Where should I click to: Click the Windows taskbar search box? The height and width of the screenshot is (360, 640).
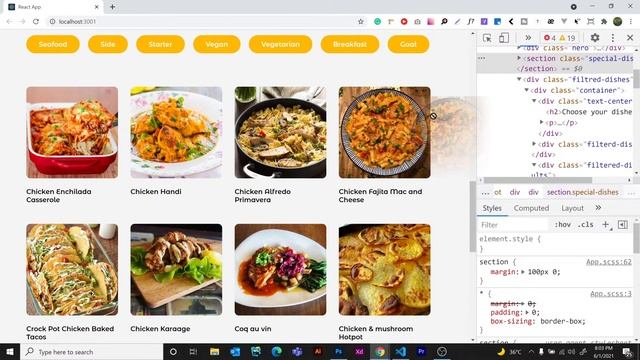tap(91, 352)
